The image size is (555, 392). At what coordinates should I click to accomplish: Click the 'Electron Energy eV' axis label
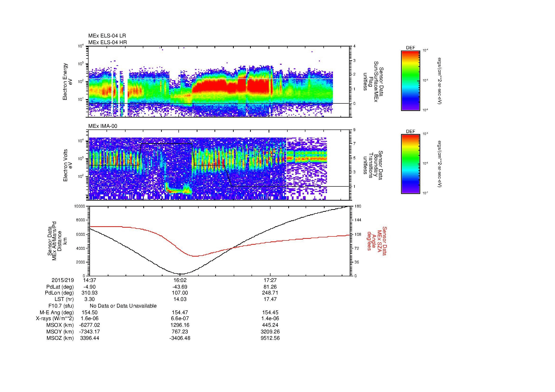point(67,82)
